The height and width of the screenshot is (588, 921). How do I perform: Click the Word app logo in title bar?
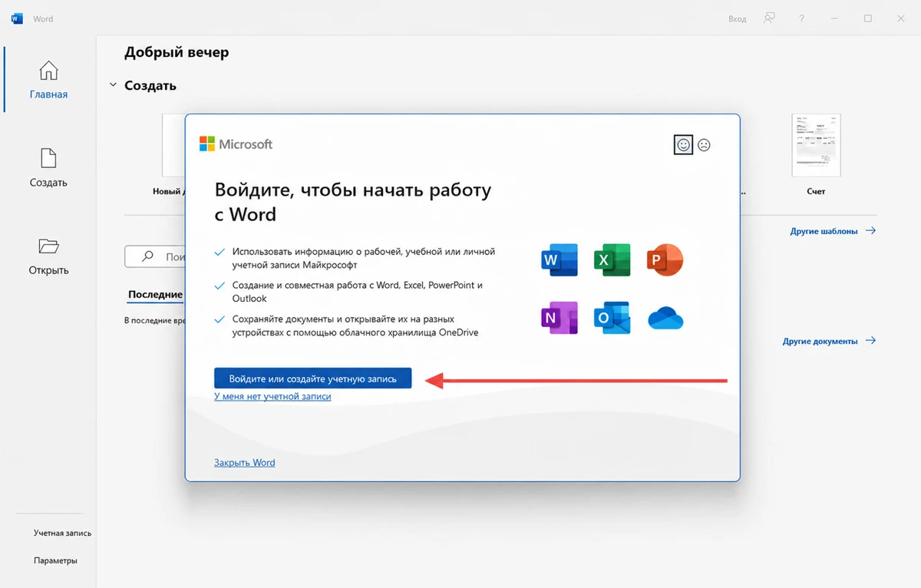(17, 18)
